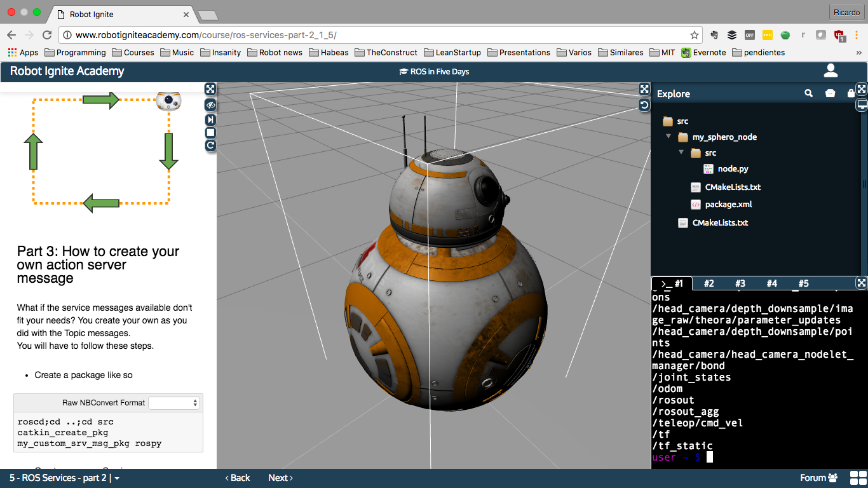
Task: Open the file drawer icon in Explore
Action: [830, 93]
